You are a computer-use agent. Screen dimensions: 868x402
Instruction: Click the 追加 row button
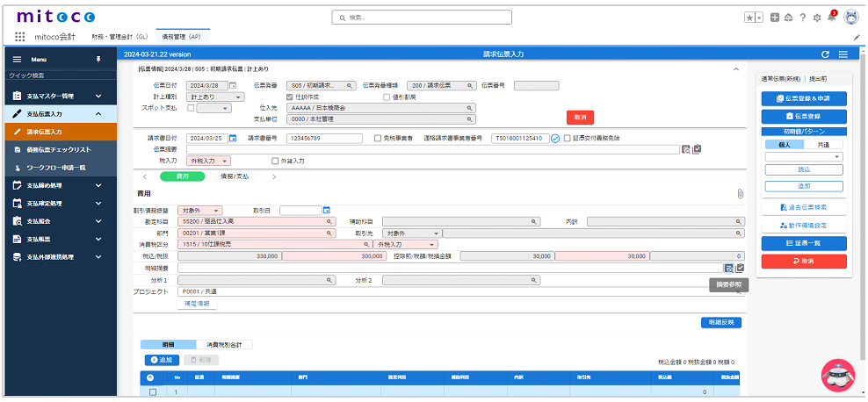pyautogui.click(x=162, y=360)
